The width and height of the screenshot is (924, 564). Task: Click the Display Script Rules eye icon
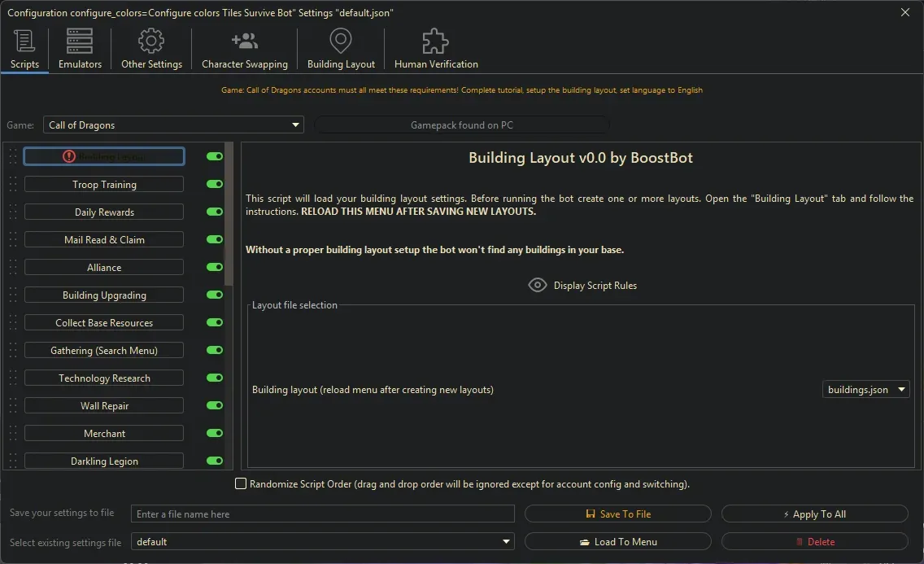point(537,285)
